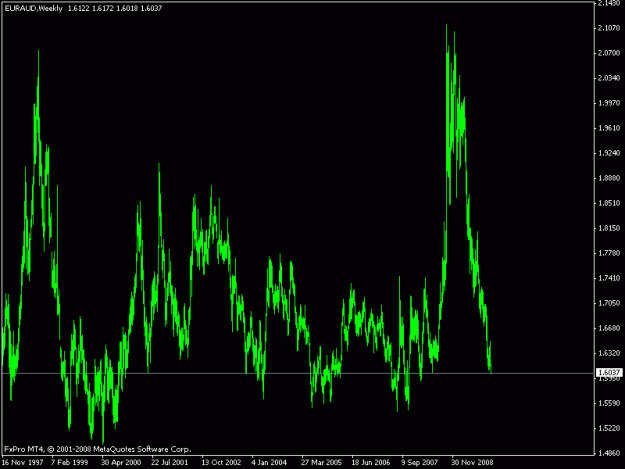Click the 13 Oct 2002 date label
Viewport: 625px width, 469px height.
coord(221,462)
